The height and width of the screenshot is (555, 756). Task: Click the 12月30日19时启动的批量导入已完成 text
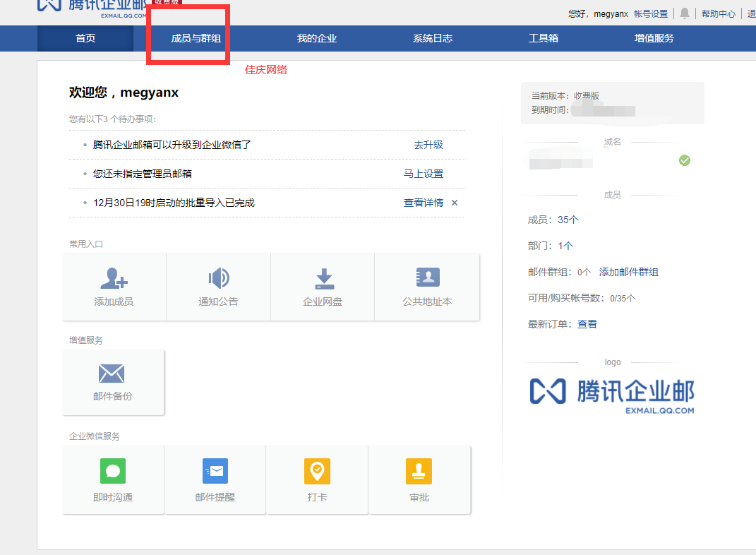point(174,203)
